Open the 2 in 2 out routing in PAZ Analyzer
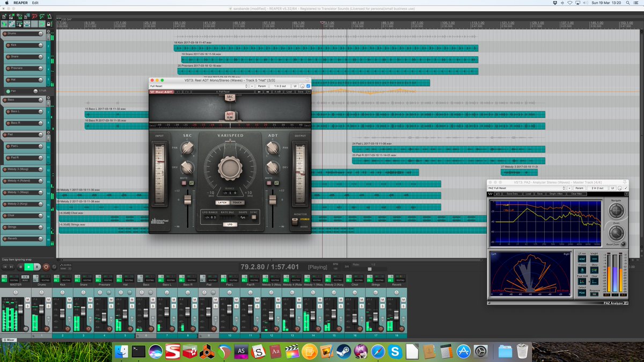644x362 pixels. [x=597, y=188]
